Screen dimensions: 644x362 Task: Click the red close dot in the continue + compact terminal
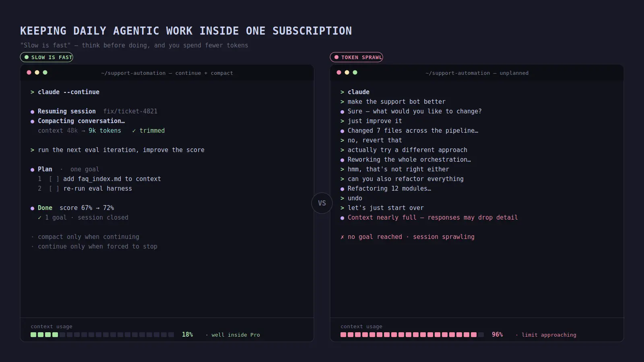coord(29,72)
